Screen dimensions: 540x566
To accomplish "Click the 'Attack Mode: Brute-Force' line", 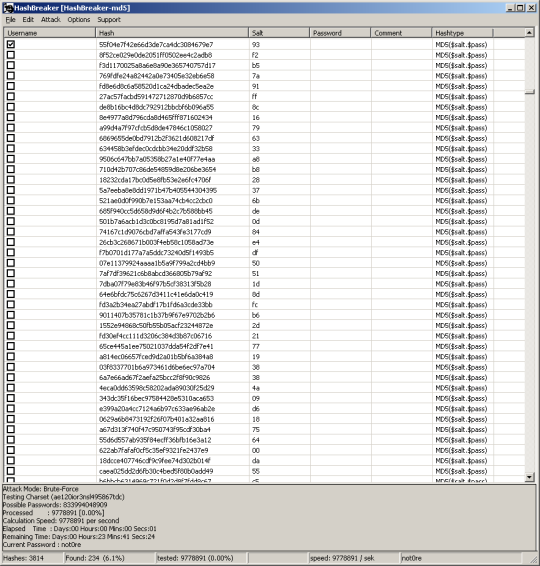I will [x=40, y=489].
